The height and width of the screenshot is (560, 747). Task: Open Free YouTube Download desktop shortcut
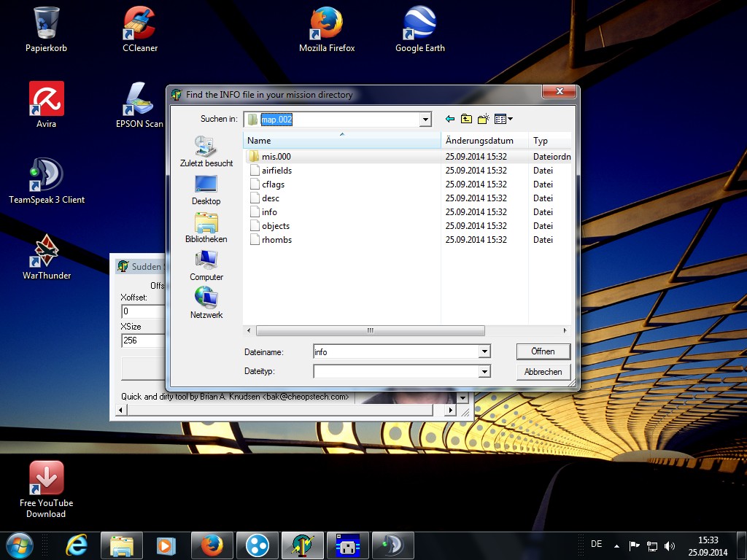(46, 489)
